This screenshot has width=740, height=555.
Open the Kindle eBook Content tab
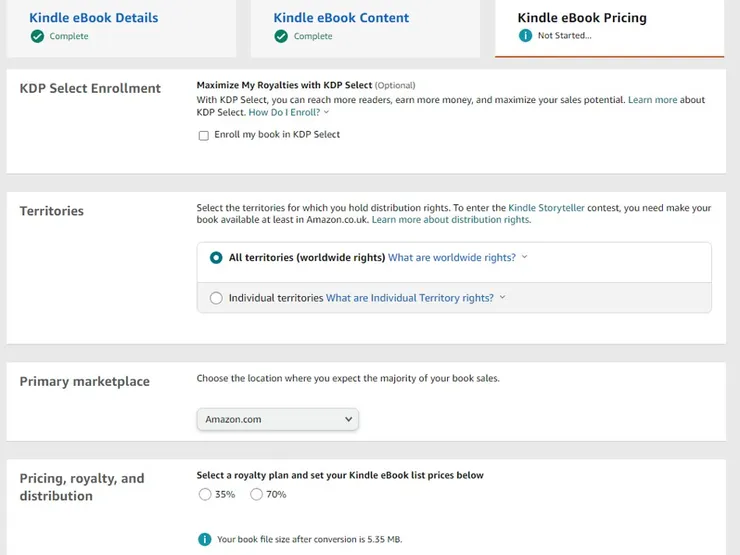(341, 18)
